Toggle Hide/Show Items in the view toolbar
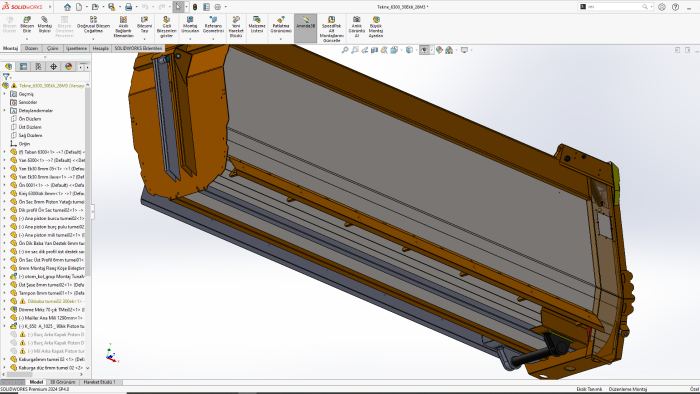Viewport: 700px width, 394px height. tap(424, 50)
